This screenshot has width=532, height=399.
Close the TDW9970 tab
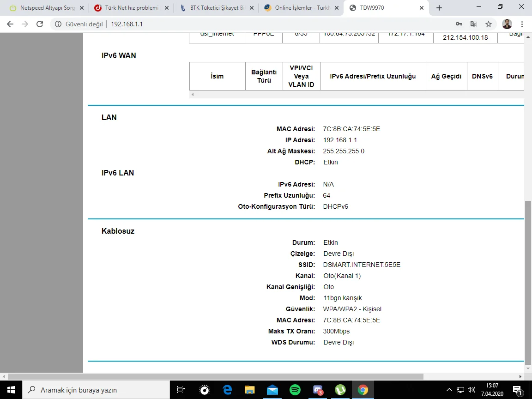(x=421, y=8)
